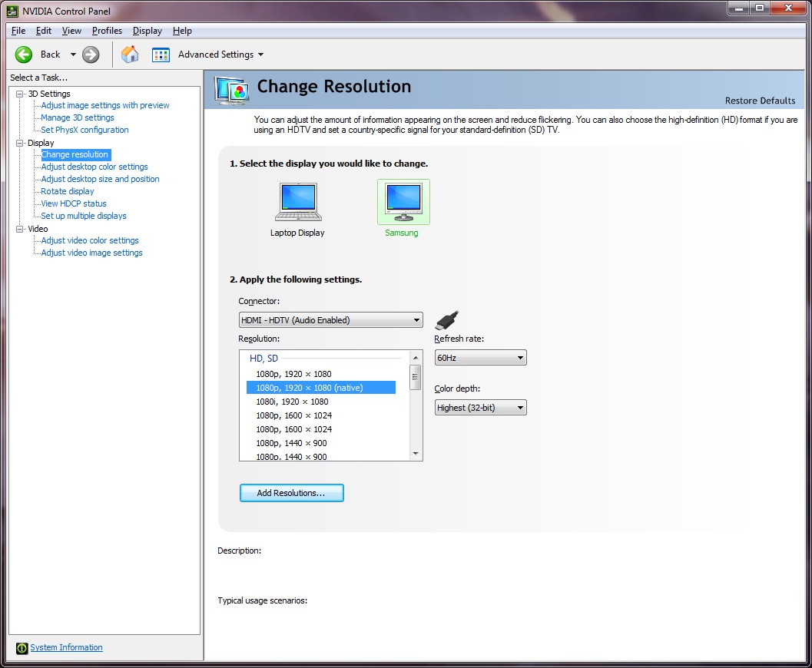Open System Information link
Image resolution: width=812 pixels, height=668 pixels.
pos(66,647)
